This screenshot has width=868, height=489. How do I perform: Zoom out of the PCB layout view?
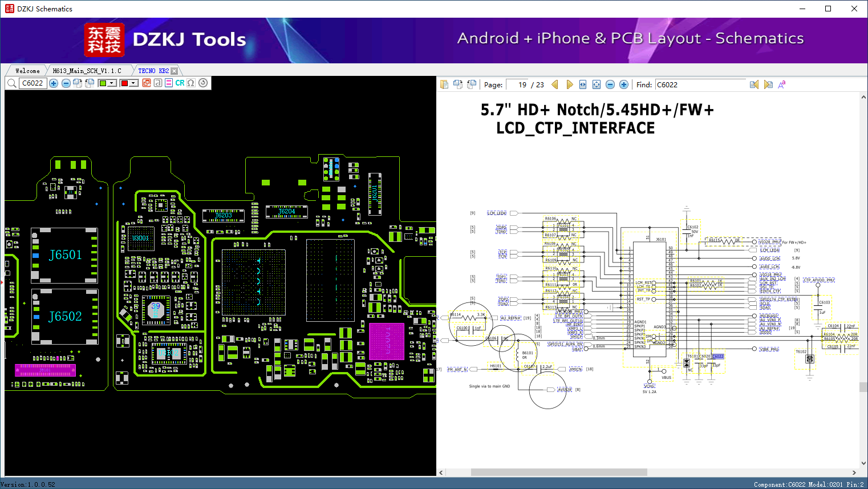pos(66,83)
